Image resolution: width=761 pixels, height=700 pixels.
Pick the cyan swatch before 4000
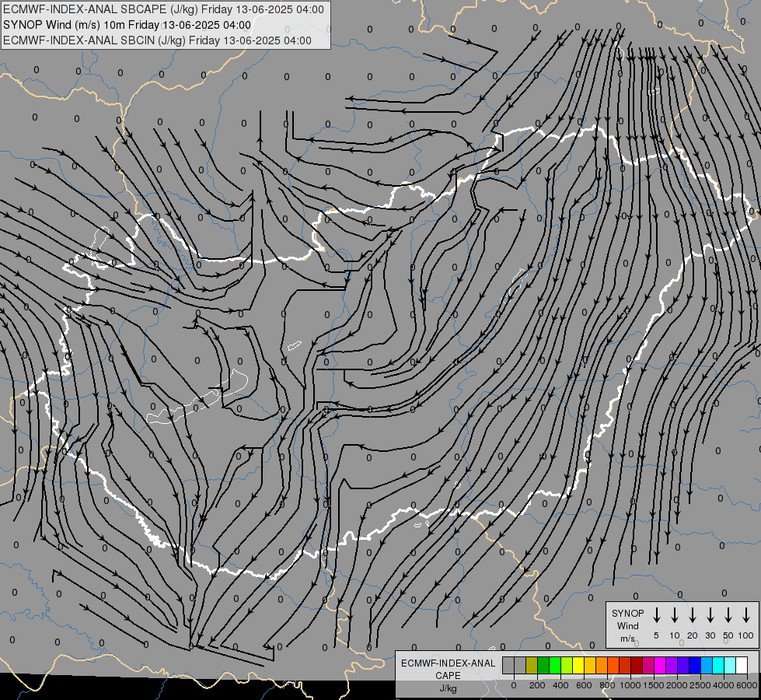[x=718, y=665]
